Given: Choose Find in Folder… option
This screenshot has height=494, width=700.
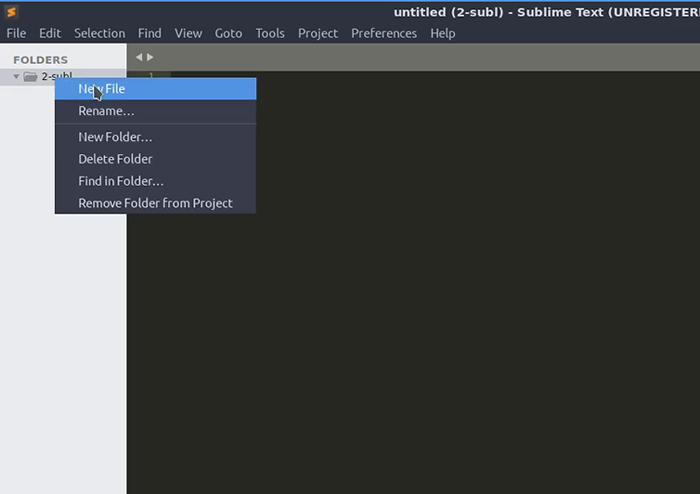Looking at the screenshot, I should pos(155,181).
